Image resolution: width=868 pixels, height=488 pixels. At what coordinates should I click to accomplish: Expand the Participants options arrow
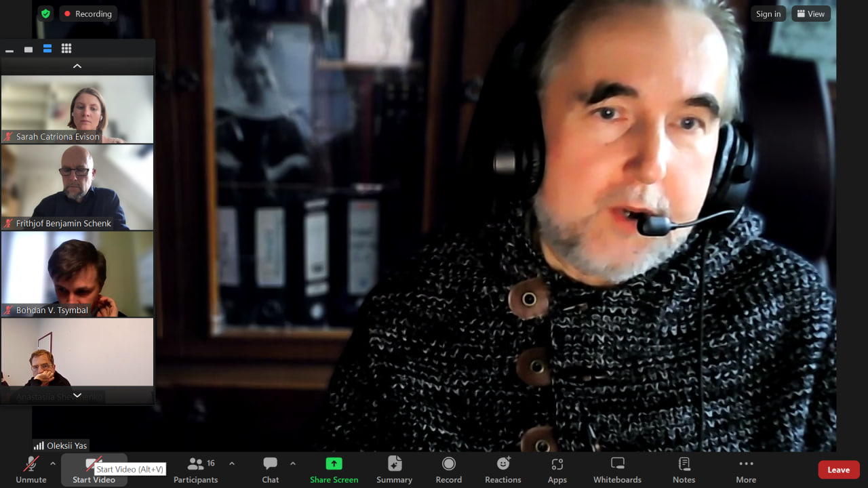click(x=232, y=464)
